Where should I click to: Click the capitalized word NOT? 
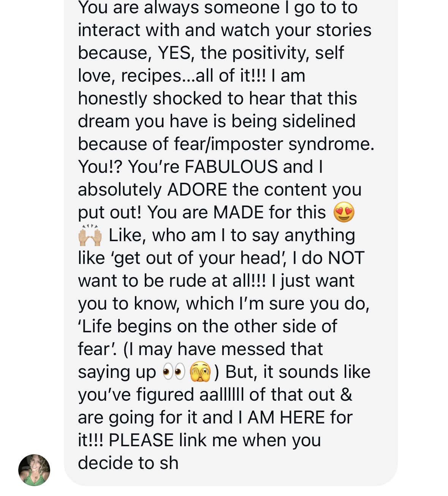coord(346,258)
